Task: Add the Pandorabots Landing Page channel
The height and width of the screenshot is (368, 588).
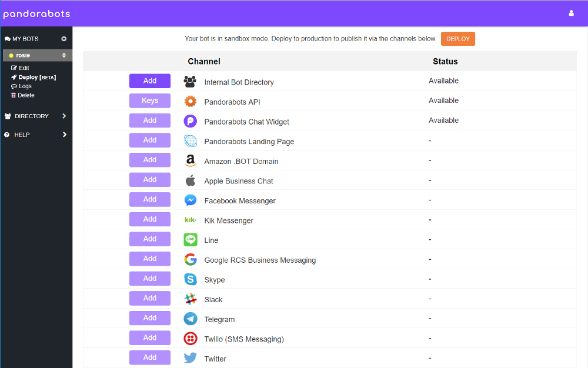Action: (150, 140)
